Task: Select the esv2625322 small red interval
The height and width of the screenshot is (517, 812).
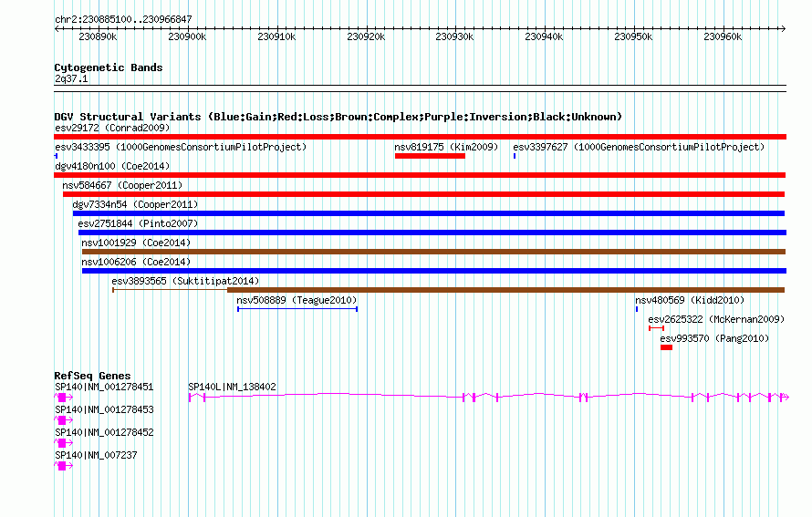Action: click(x=656, y=328)
